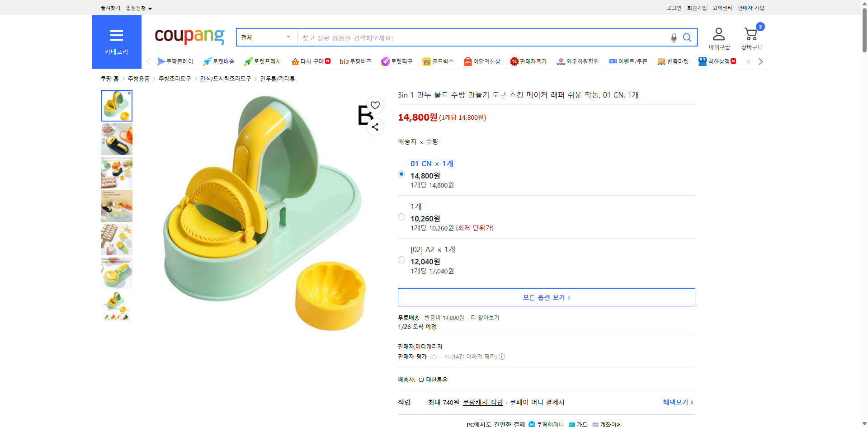Open 마이쿠팡 account page
This screenshot has width=868, height=427.
(x=718, y=38)
